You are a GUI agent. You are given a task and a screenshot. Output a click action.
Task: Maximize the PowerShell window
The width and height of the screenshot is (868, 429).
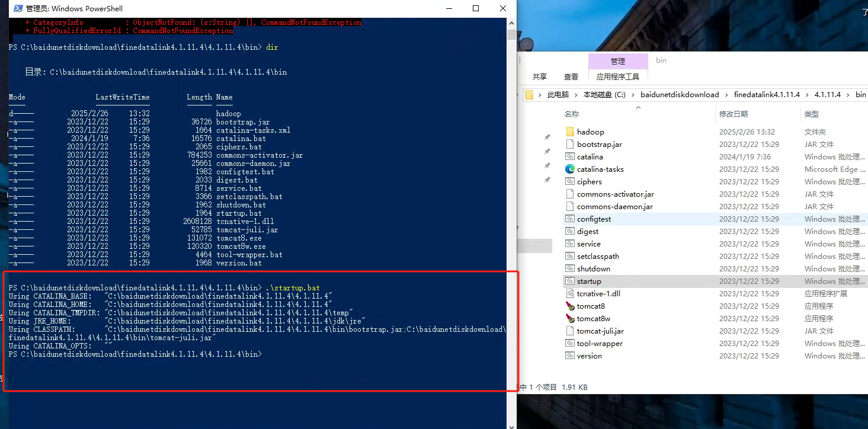pyautogui.click(x=475, y=8)
